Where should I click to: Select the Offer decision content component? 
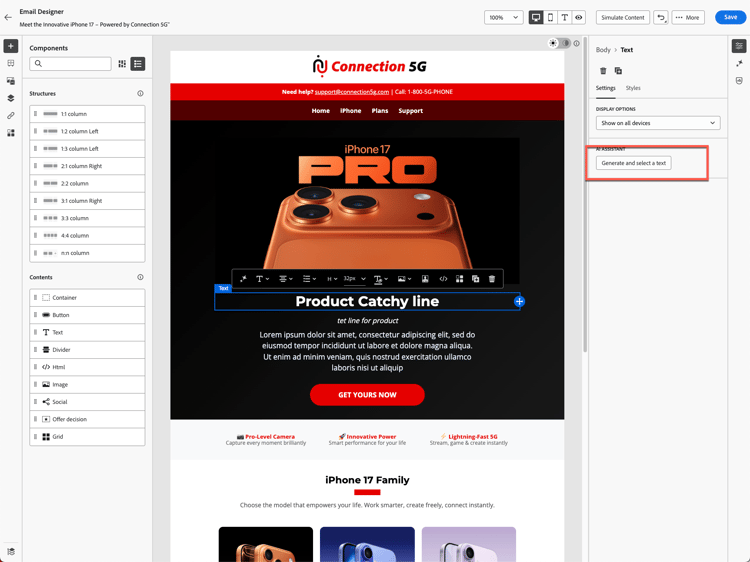(87, 419)
